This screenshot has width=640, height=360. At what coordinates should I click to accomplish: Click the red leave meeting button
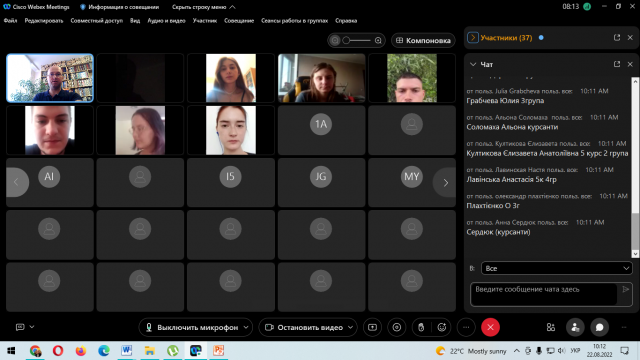click(x=490, y=327)
